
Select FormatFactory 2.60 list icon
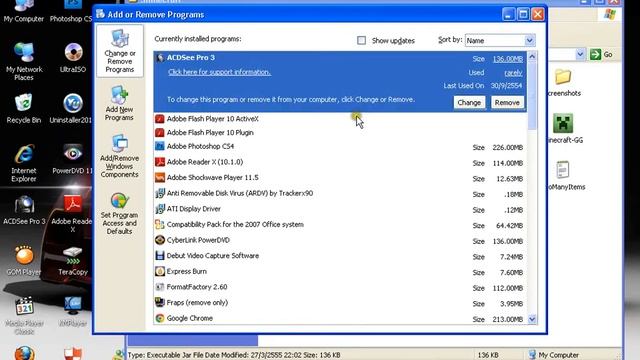coord(160,287)
